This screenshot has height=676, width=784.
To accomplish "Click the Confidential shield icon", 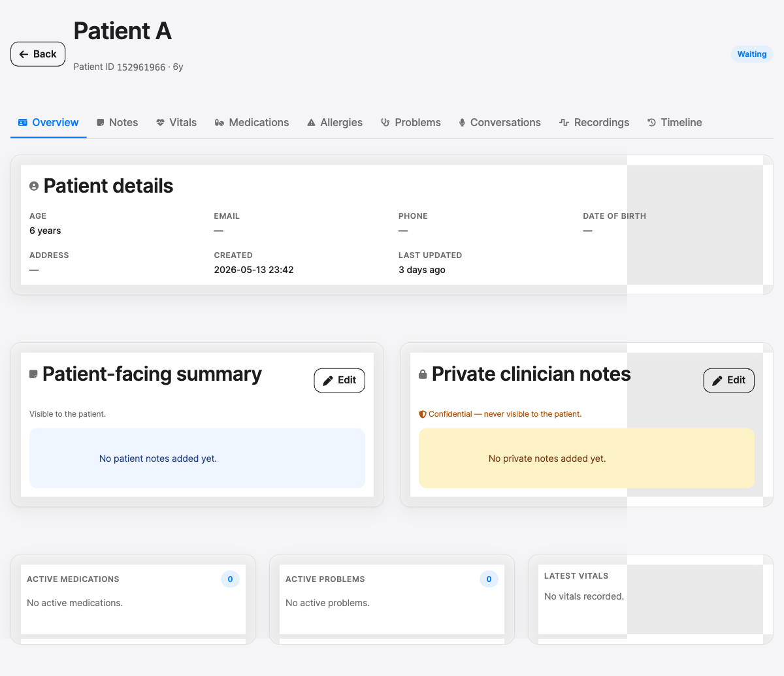I will 422,414.
